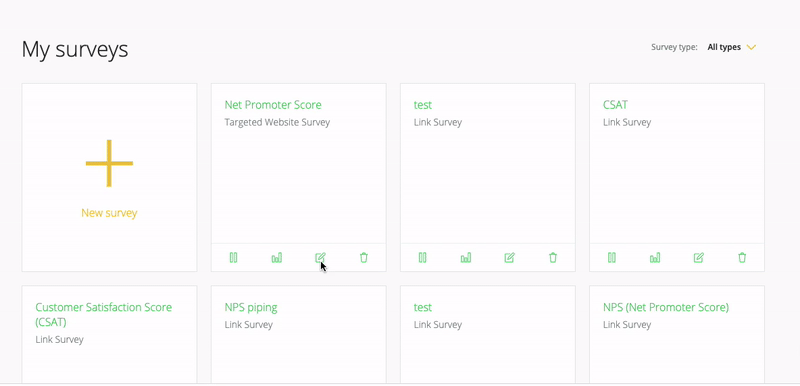Click Link Survey text under NPS piping
Image resolution: width=800 pixels, height=386 pixels.
pos(248,325)
